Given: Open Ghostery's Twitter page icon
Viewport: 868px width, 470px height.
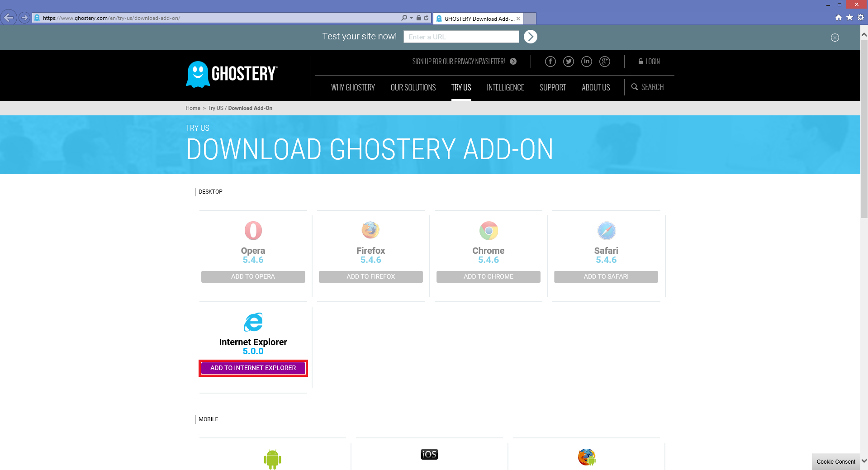Looking at the screenshot, I should click(x=568, y=62).
